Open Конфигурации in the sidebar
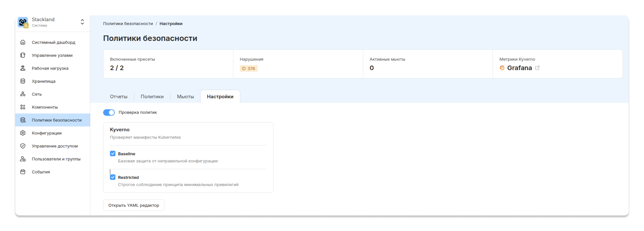Viewport: 644px width, 231px height. 53,133
